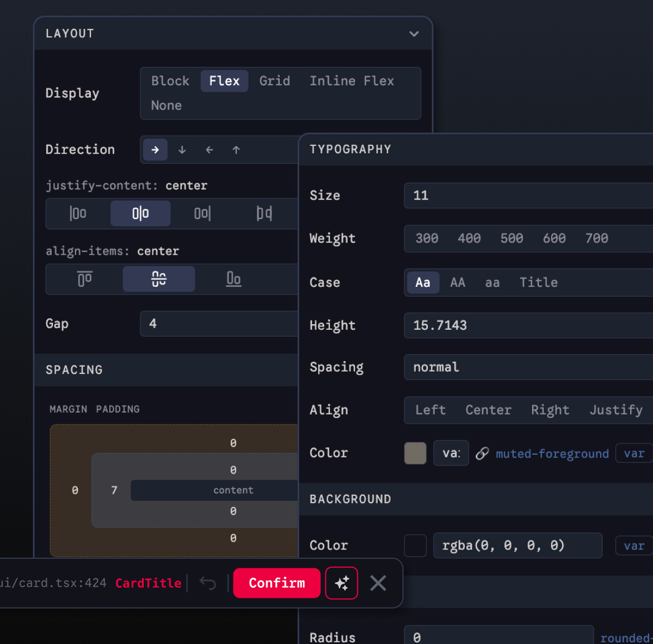
Task: Select justify-content space-between icon
Action: pos(265,213)
